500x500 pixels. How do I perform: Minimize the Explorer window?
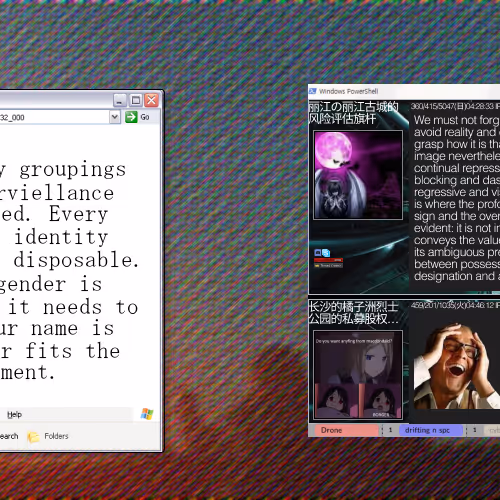tap(120, 100)
